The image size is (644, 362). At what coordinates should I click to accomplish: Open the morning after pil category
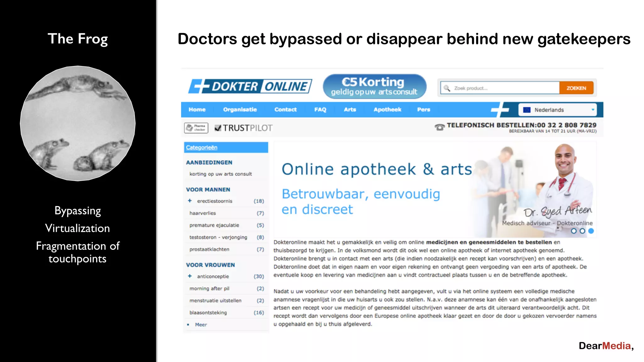pyautogui.click(x=209, y=288)
